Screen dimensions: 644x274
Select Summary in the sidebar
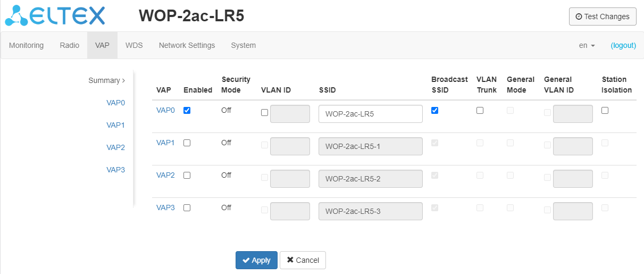[106, 80]
